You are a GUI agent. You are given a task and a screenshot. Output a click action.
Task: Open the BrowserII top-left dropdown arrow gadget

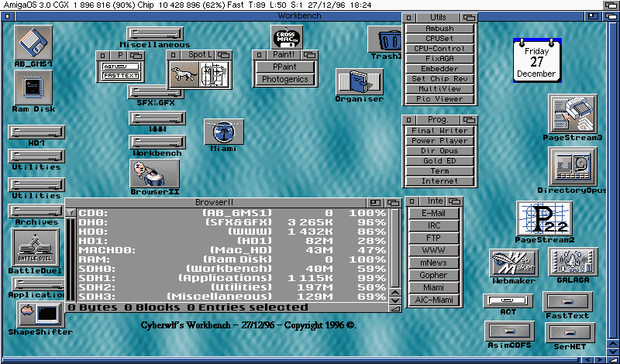pos(71,213)
